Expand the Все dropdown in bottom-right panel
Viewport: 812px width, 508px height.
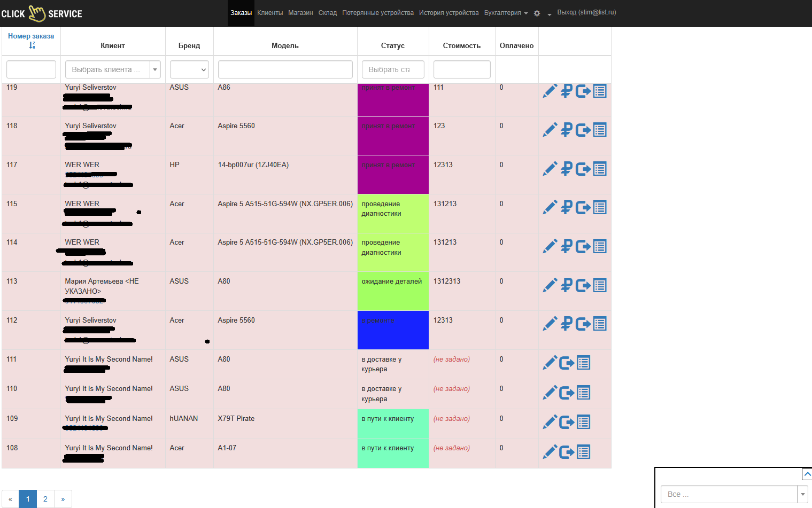point(802,494)
